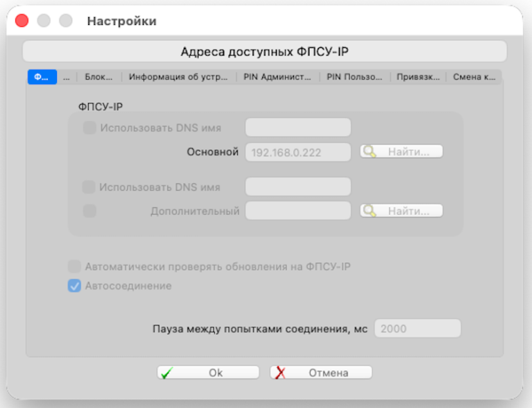Click the 'Настройки' window title
Viewport: 532px width, 408px height.
tap(122, 21)
